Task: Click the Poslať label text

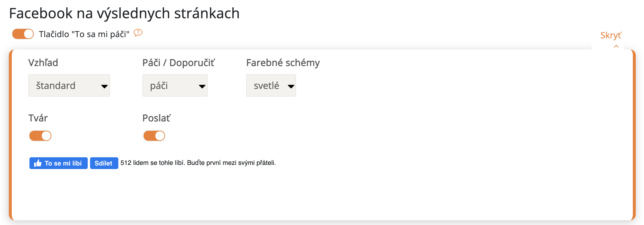Action: 156,118
